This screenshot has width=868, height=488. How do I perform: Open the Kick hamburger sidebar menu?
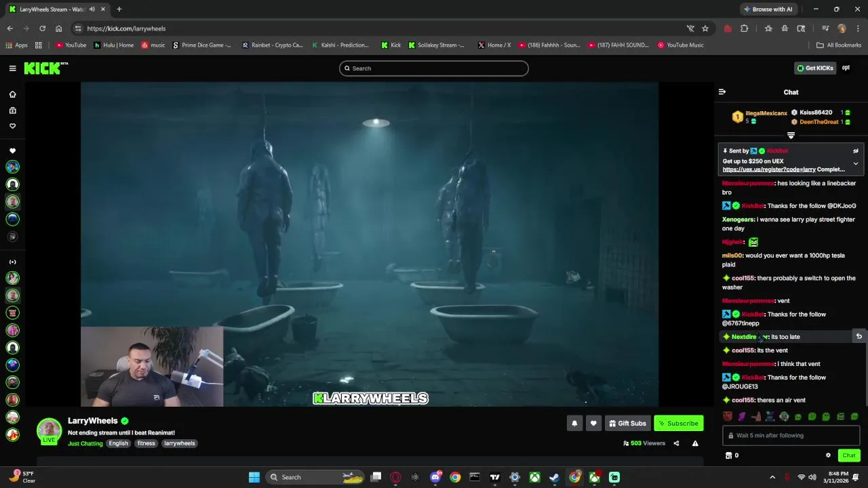(12, 68)
